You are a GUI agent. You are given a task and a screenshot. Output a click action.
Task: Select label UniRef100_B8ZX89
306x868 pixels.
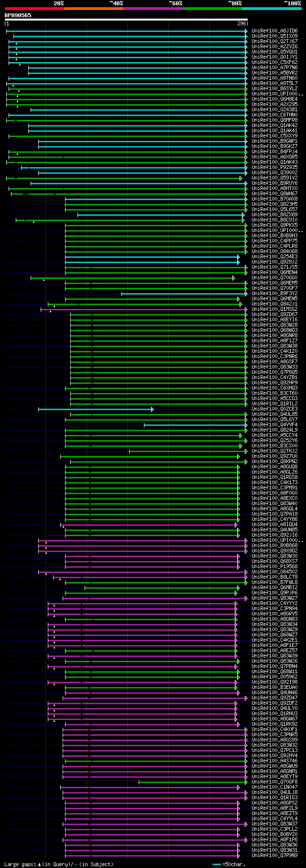(x=274, y=215)
